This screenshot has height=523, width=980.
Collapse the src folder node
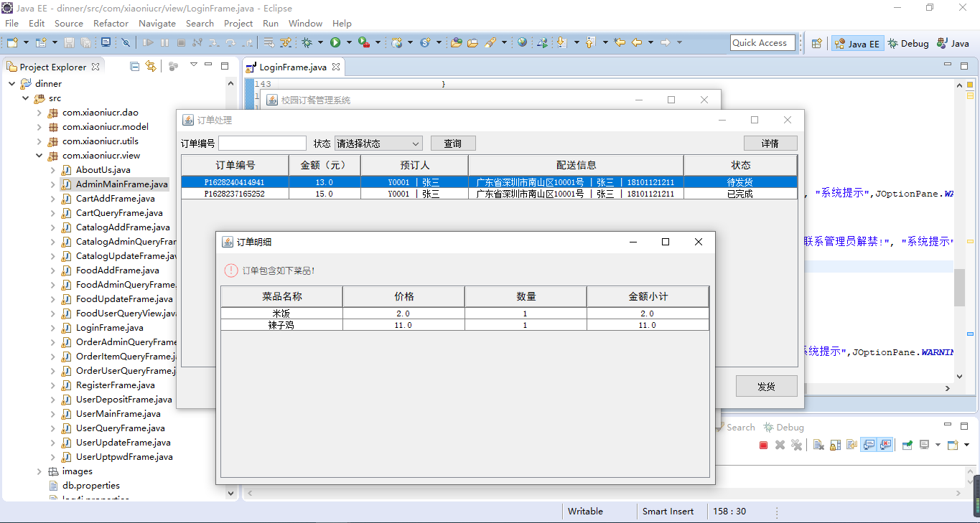[25, 98]
